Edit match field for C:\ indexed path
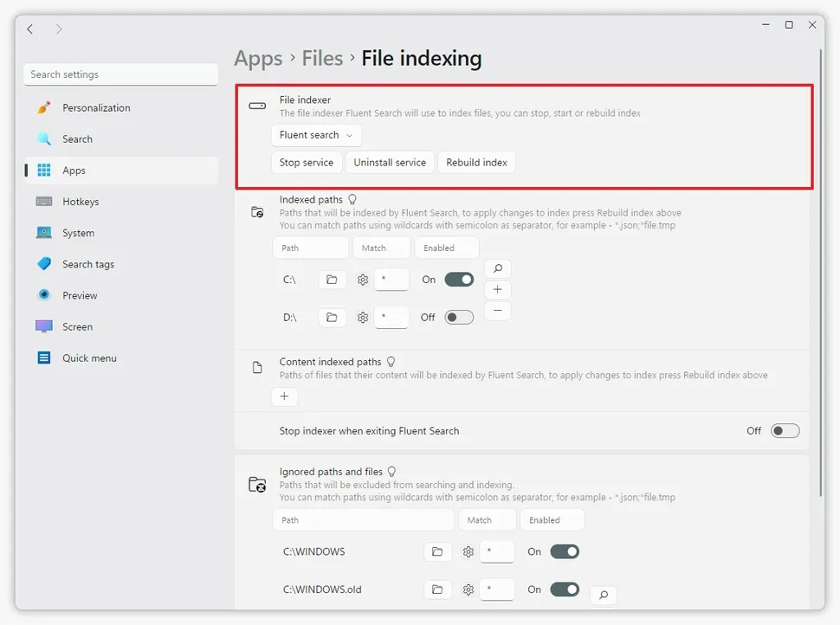840x625 pixels. [391, 280]
